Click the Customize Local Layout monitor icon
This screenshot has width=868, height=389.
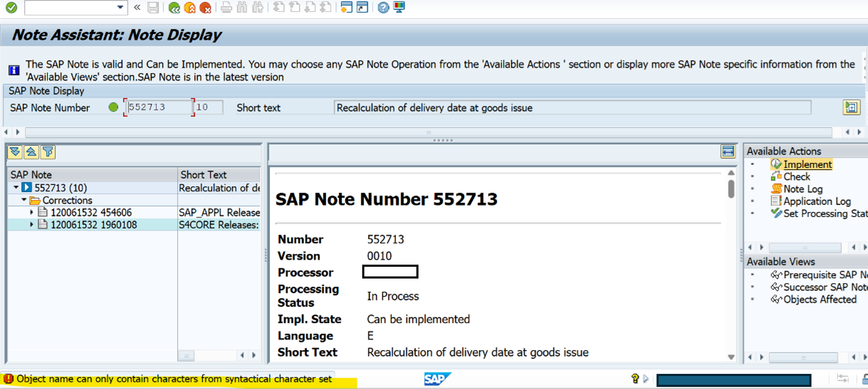(399, 8)
